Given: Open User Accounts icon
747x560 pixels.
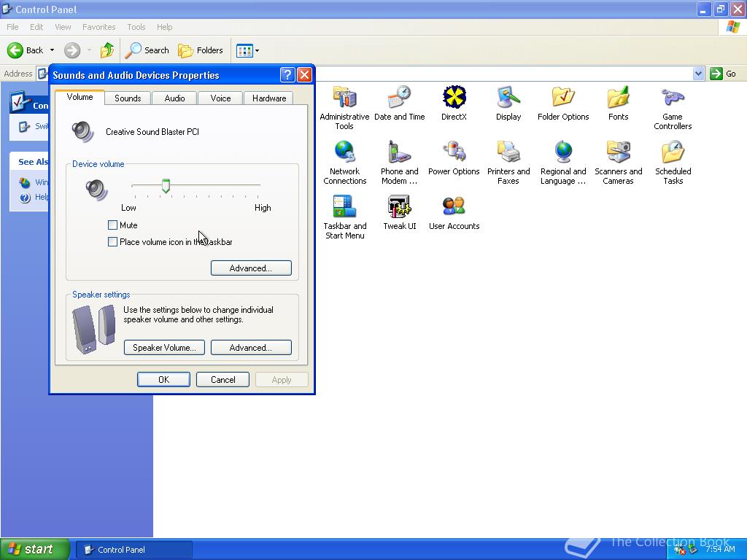Looking at the screenshot, I should (x=454, y=213).
